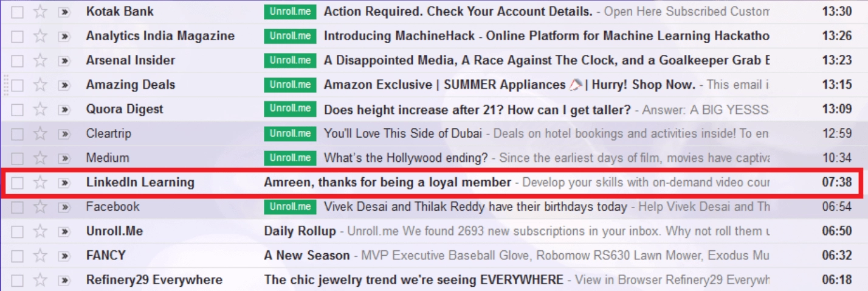Open the Medium Hollywood ending email
Screen dimensions: 868x291
click(406, 158)
